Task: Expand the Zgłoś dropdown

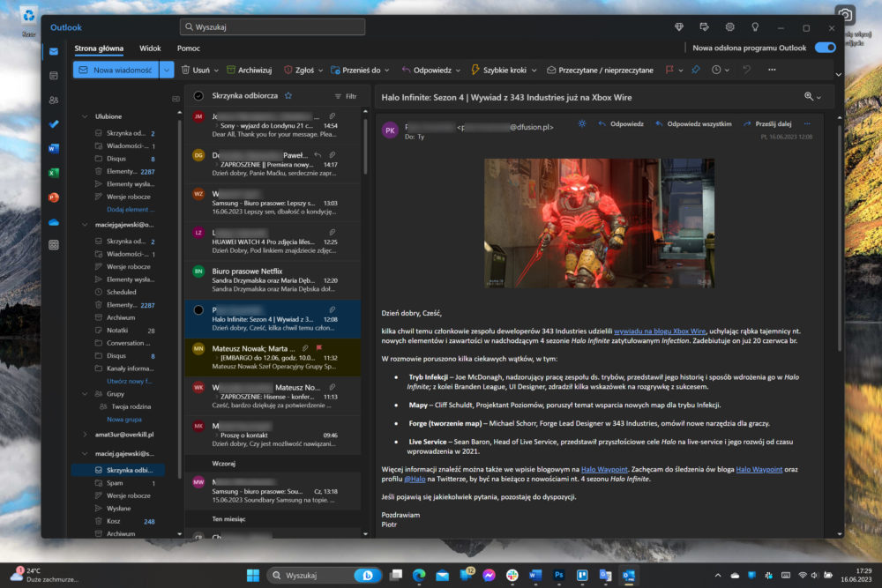Action: point(321,71)
